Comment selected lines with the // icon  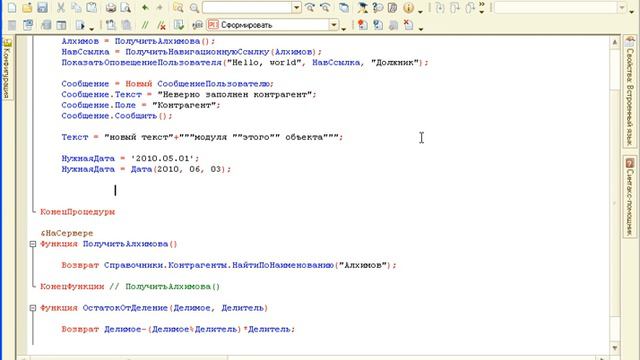coord(145,25)
